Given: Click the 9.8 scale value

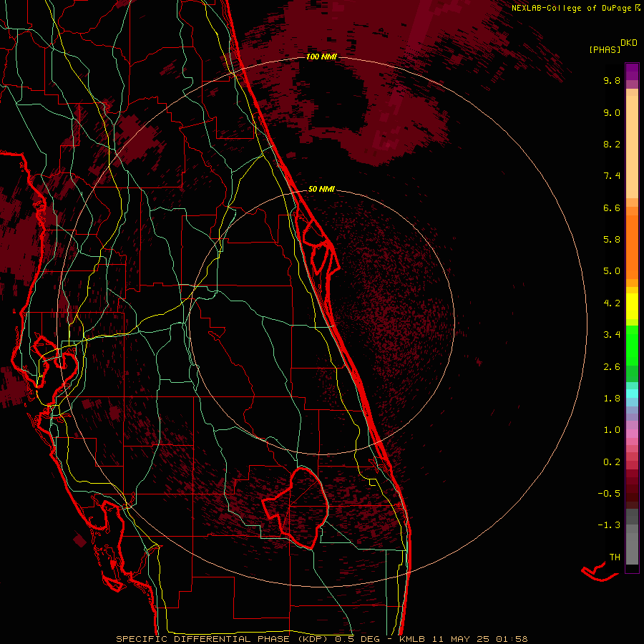Looking at the screenshot, I should 612,80.
